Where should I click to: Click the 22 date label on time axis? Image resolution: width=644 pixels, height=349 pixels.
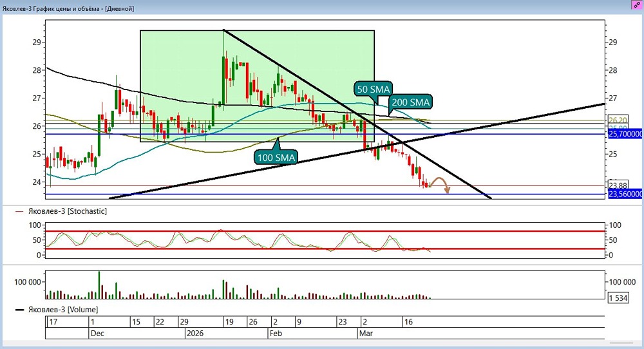tap(160, 322)
